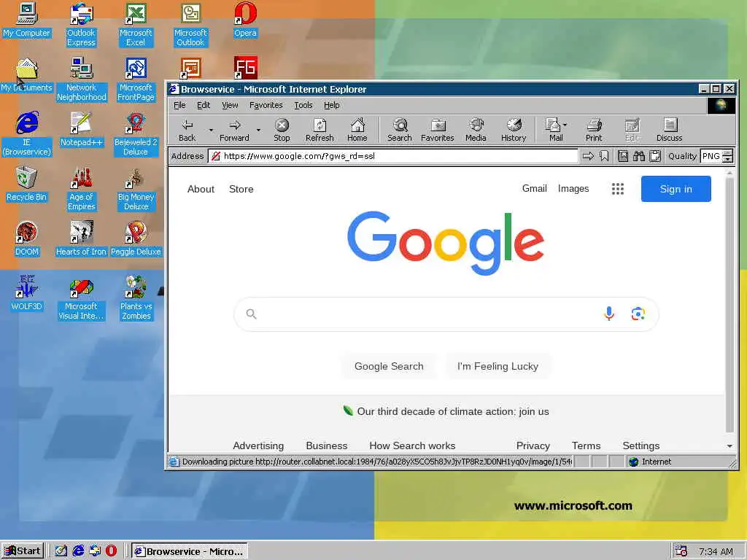Viewport: 747px width, 560px height.
Task: Go to the Home page via toolbar
Action: [x=357, y=130]
